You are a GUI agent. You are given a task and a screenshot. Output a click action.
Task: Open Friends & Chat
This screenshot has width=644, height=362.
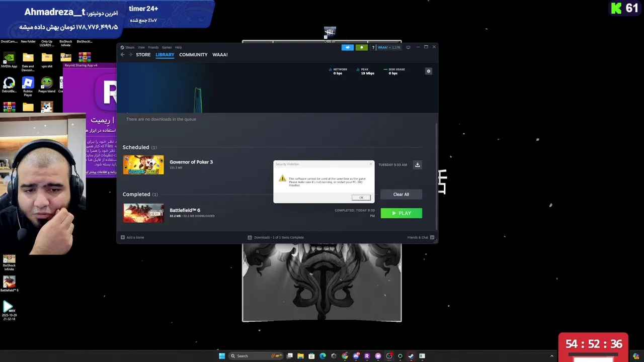[421, 237]
